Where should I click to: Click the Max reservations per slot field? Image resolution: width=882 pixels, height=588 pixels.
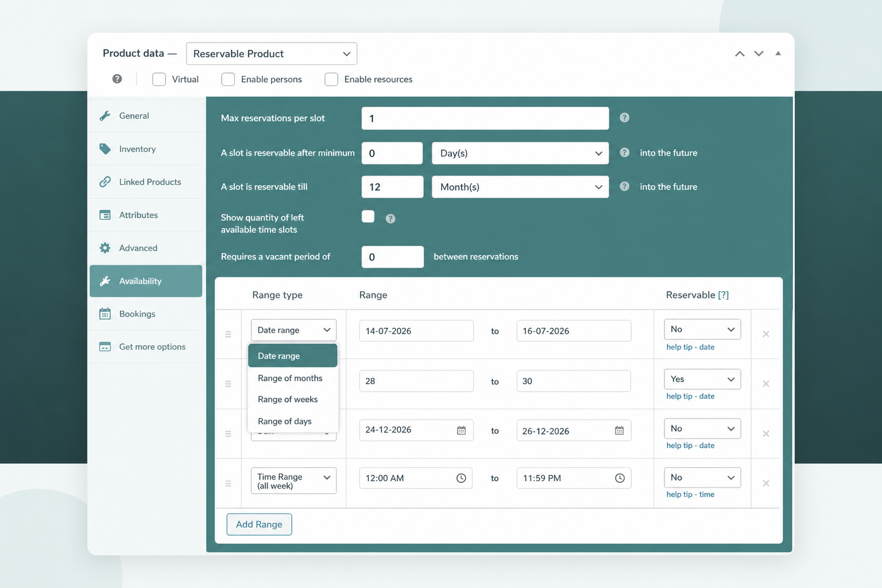(485, 118)
